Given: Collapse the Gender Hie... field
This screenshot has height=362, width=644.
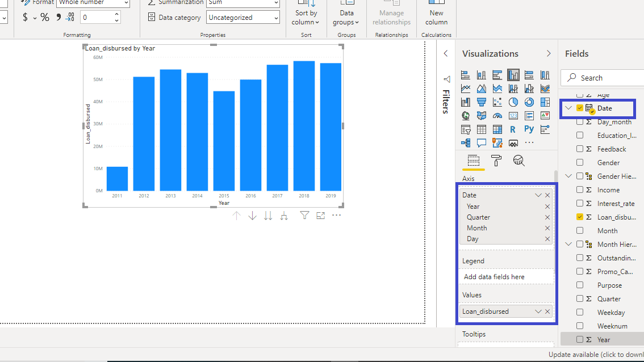Looking at the screenshot, I should point(568,176).
